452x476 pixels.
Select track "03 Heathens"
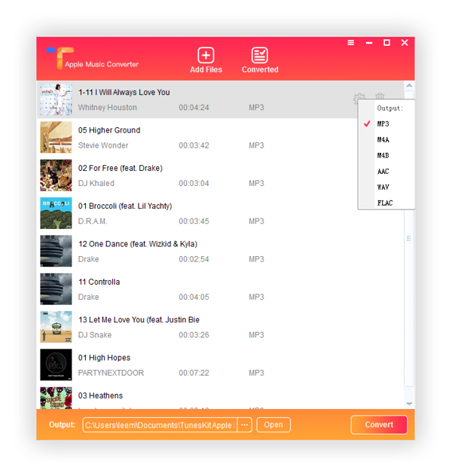pos(100,395)
